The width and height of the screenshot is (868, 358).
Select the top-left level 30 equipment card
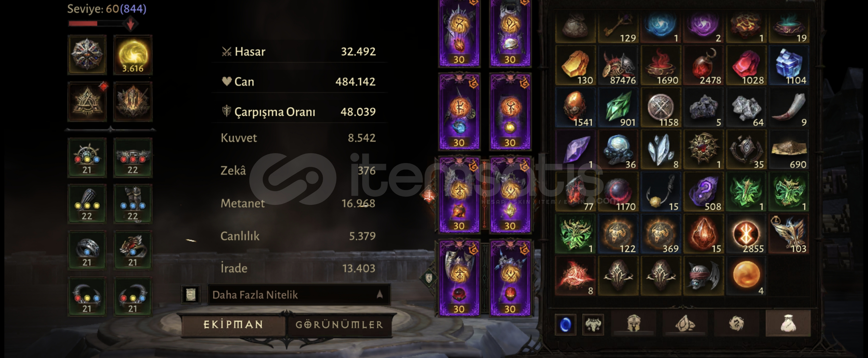tap(459, 33)
